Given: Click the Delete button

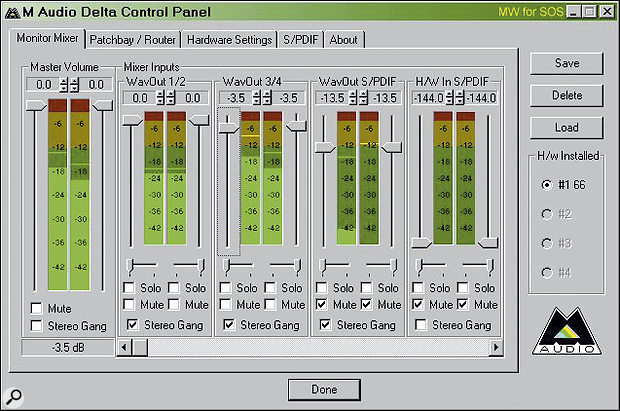Looking at the screenshot, I should [x=567, y=95].
